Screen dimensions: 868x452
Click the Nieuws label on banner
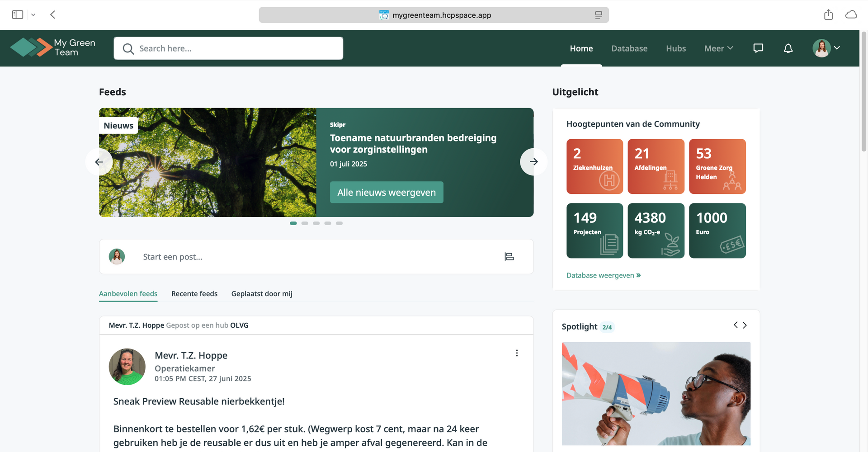pos(118,126)
